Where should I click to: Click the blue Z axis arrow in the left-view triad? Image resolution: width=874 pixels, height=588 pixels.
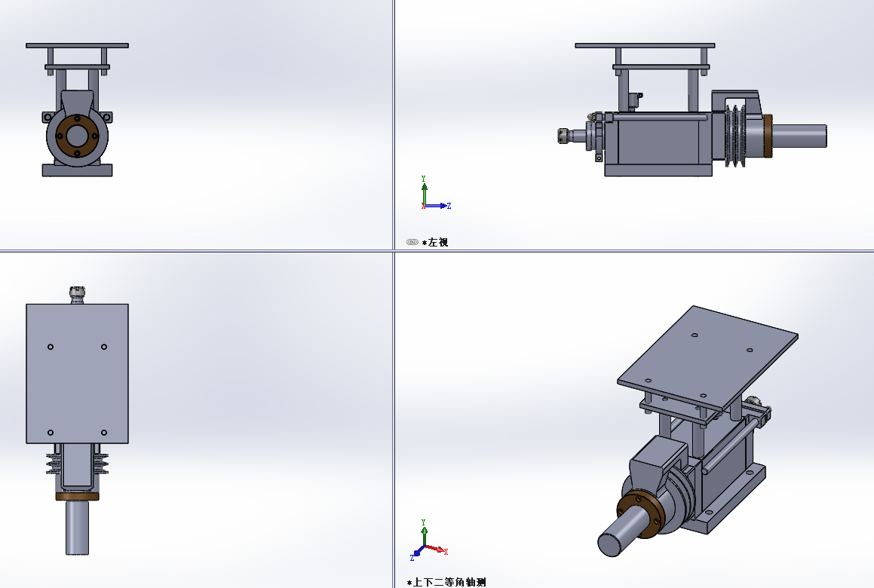coord(443,205)
